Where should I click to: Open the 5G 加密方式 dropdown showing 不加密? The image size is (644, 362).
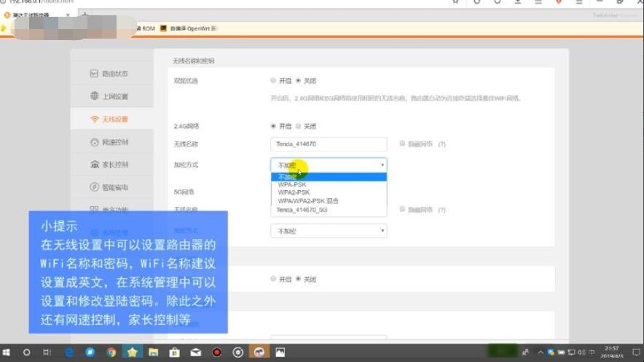click(329, 231)
